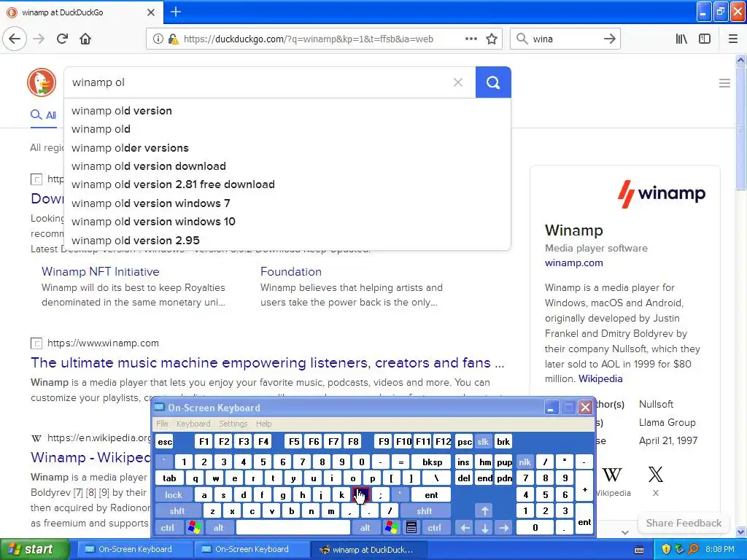
Task: Click the DuckDuckGo duck logo
Action: point(42,82)
